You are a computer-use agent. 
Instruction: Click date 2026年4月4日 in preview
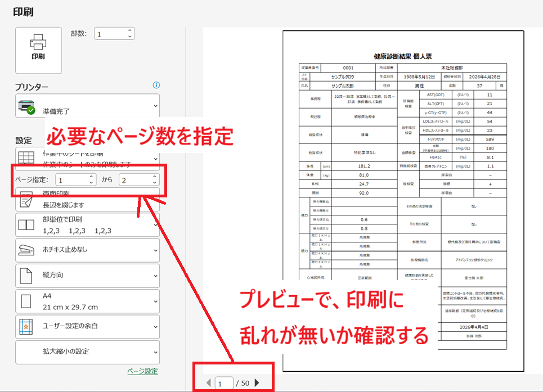(x=473, y=327)
